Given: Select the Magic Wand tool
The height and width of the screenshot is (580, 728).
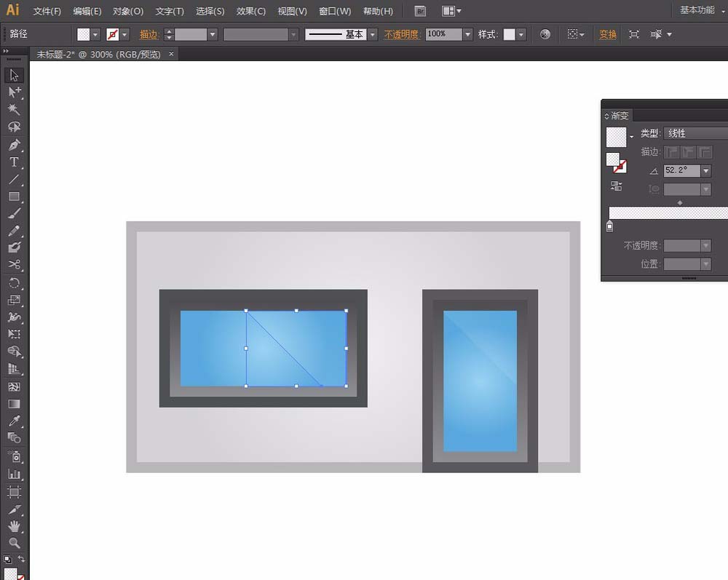Looking at the screenshot, I should point(14,109).
